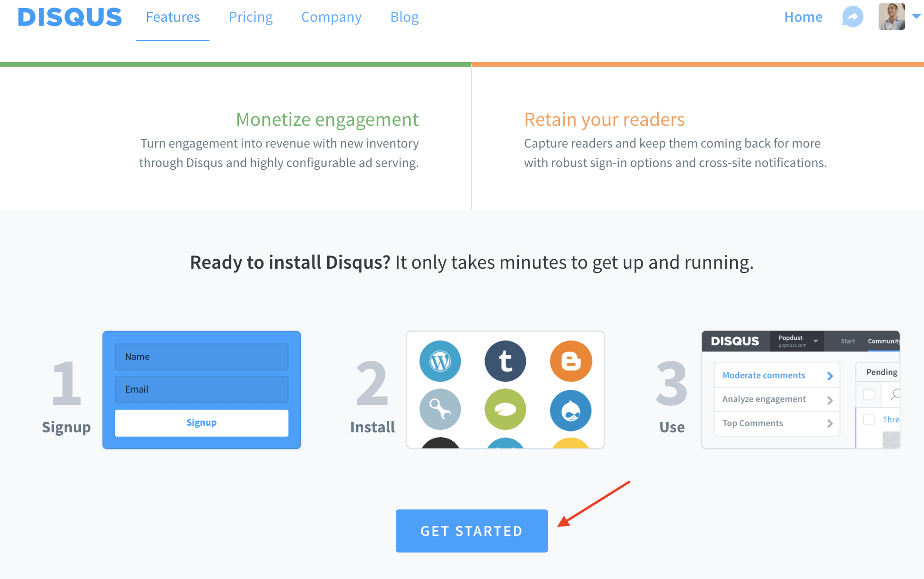The image size is (924, 579).
Task: Click the Disqus logo in admin panel
Action: click(735, 341)
